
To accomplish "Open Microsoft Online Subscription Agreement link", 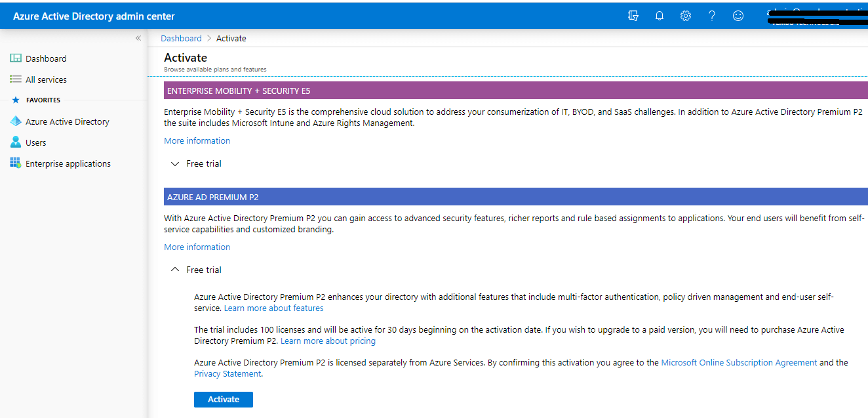I will click(x=739, y=362).
